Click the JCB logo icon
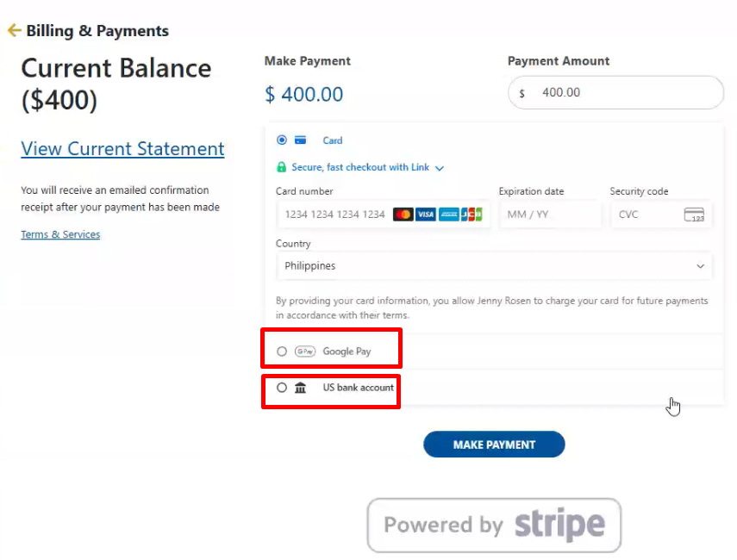Viewport: 737px width, 560px height. click(472, 215)
